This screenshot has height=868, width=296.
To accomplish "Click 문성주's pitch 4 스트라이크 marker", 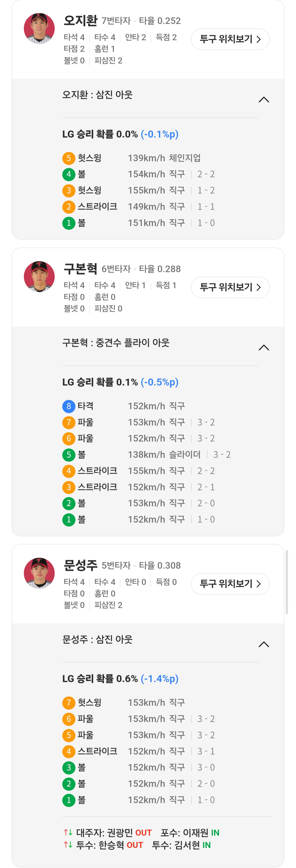I will pos(69,751).
